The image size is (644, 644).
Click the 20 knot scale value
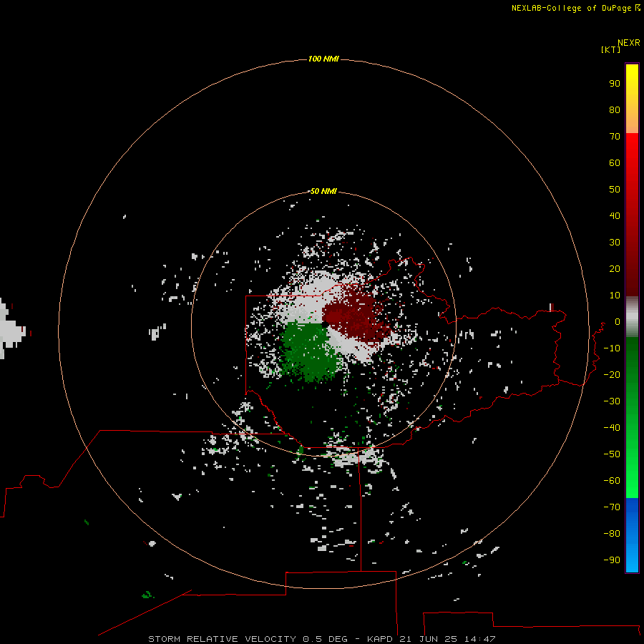(615, 268)
